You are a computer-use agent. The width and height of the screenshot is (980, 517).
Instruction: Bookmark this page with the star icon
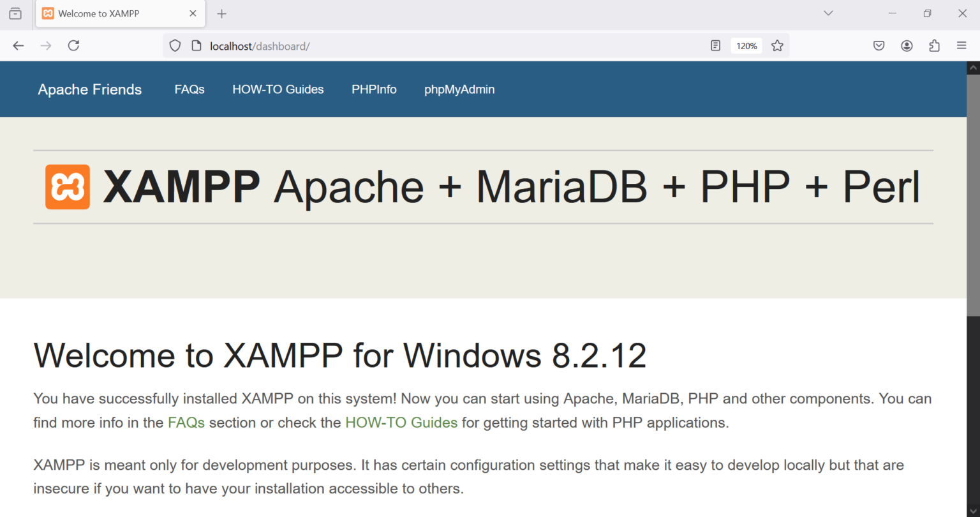coord(777,45)
